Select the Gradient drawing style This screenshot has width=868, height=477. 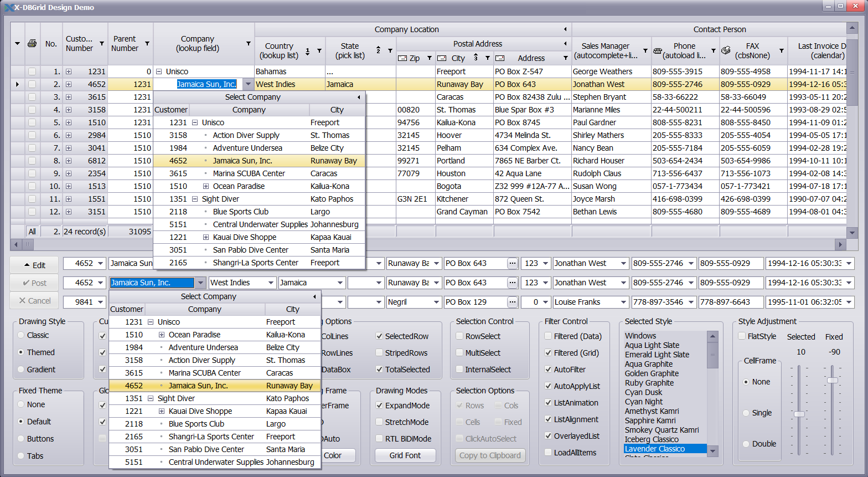coord(21,370)
